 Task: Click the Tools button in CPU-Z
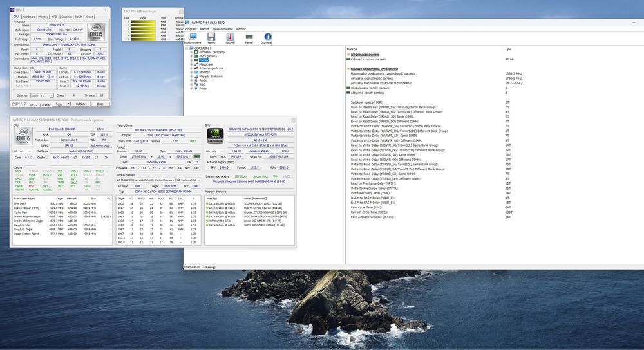[x=59, y=104]
